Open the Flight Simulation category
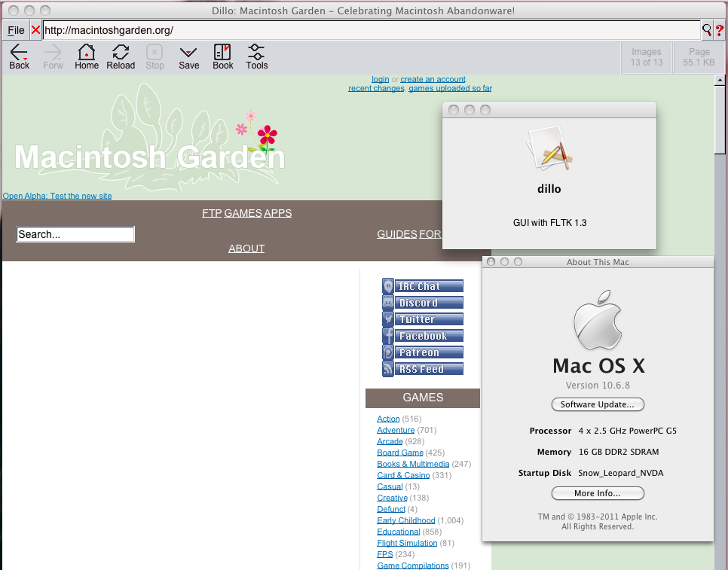728x570 pixels. [x=407, y=543]
